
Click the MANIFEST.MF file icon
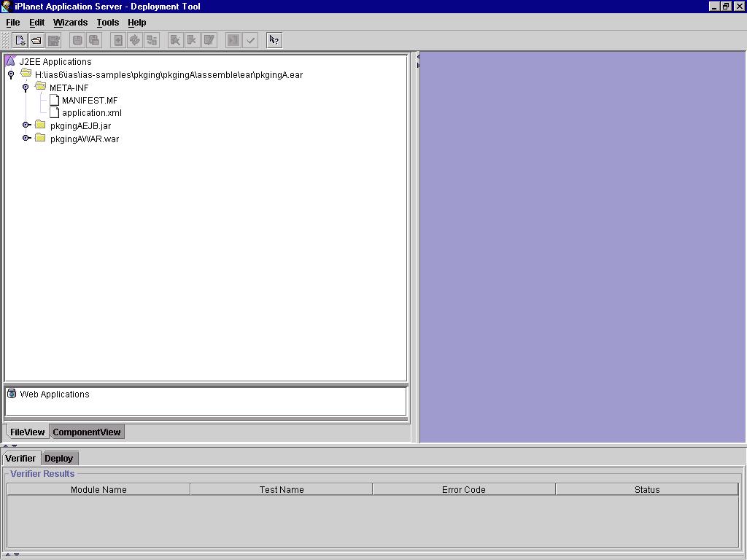pos(54,100)
